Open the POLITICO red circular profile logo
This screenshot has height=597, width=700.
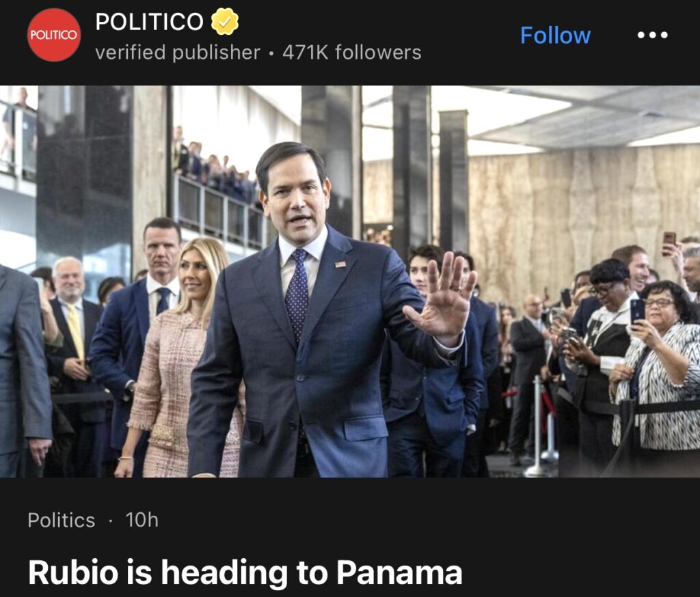[54, 35]
